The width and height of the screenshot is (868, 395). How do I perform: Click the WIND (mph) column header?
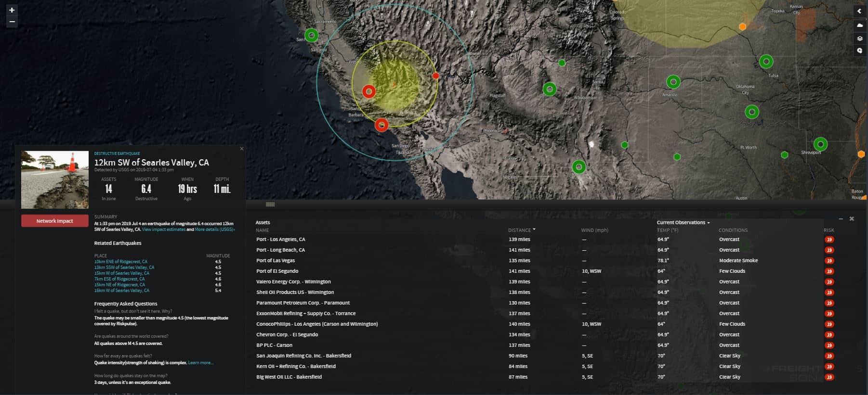tap(595, 230)
